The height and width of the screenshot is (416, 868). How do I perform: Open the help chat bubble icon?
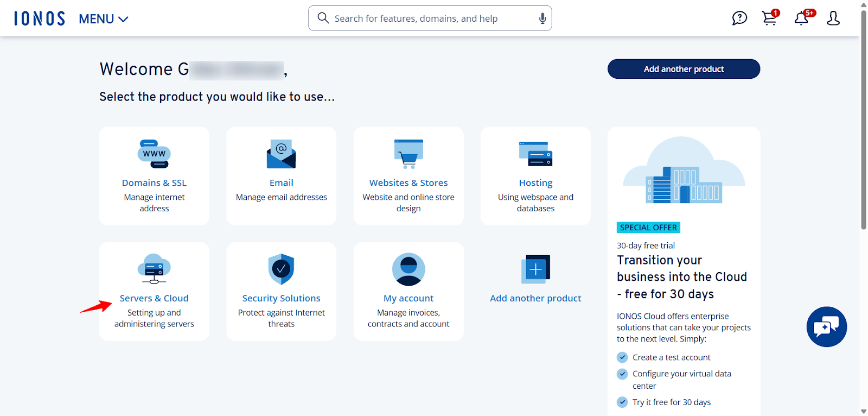(x=739, y=18)
